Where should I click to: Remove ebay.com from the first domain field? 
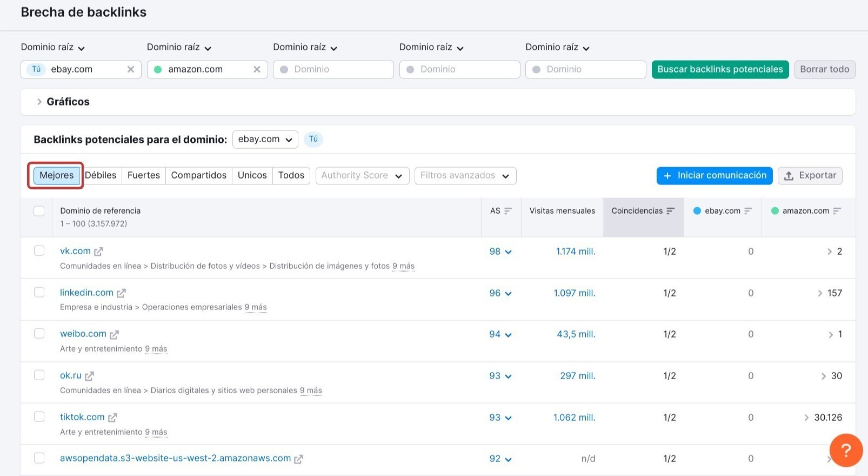click(x=131, y=69)
